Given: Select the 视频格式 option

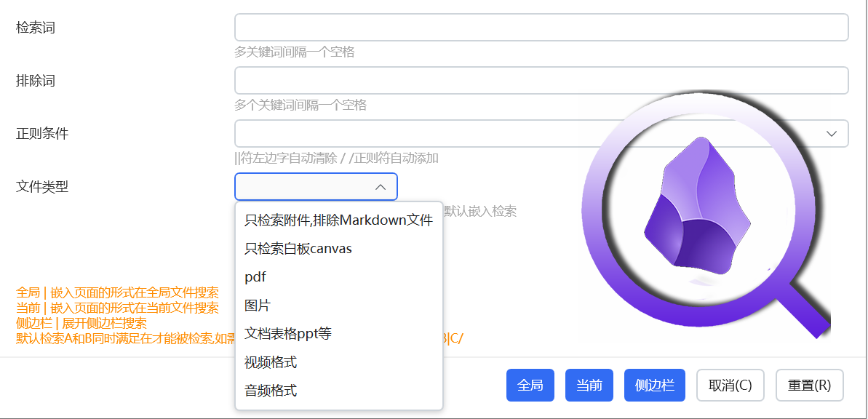Looking at the screenshot, I should pos(339,362).
